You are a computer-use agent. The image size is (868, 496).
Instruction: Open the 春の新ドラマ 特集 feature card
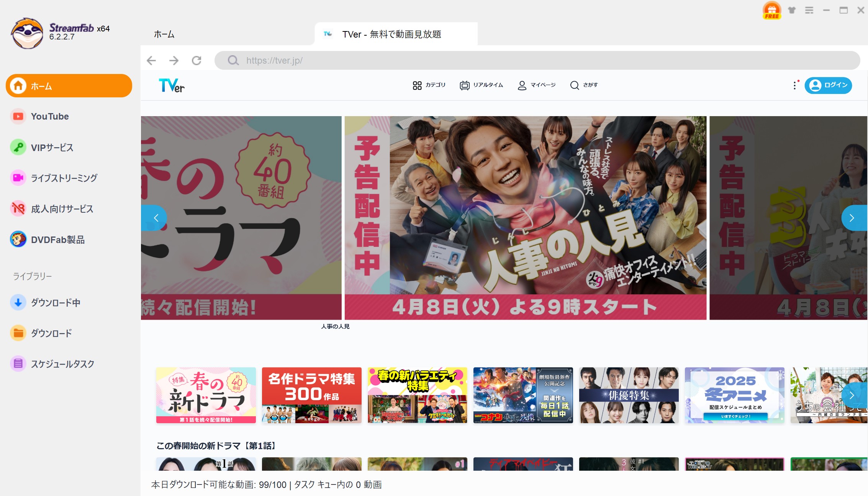click(206, 395)
